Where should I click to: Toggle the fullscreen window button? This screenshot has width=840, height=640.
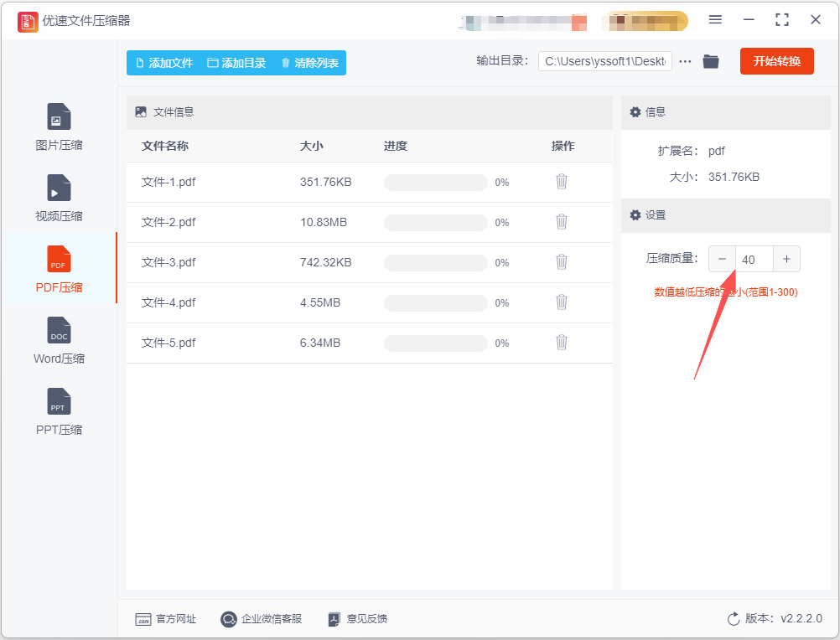tap(782, 20)
